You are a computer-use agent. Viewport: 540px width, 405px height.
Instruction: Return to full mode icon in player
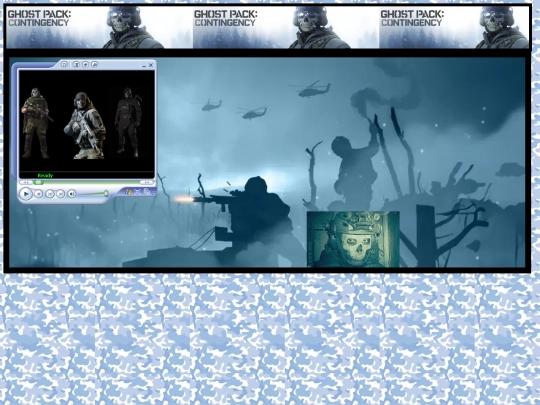click(147, 191)
